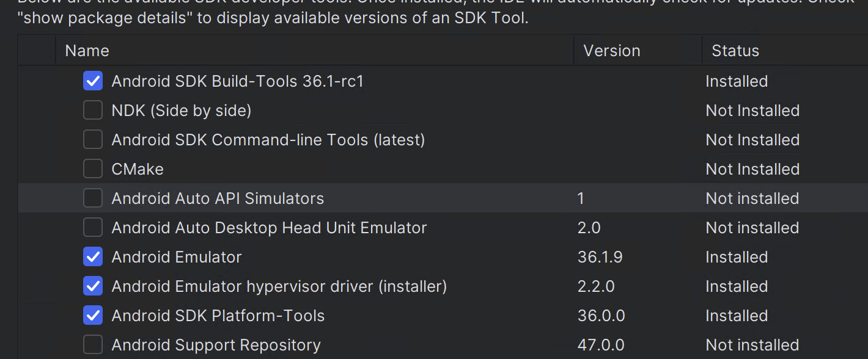This screenshot has width=868, height=359.
Task: Click Installed status of Android SDK Platform-Tools
Action: pos(736,316)
